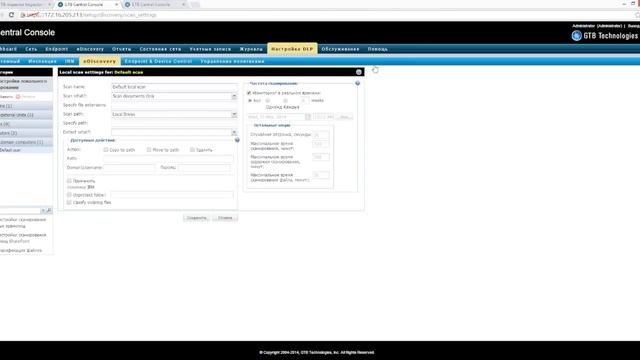The width and height of the screenshot is (640, 360).
Task: Open the file classification sidebar link
Action: click(21, 250)
